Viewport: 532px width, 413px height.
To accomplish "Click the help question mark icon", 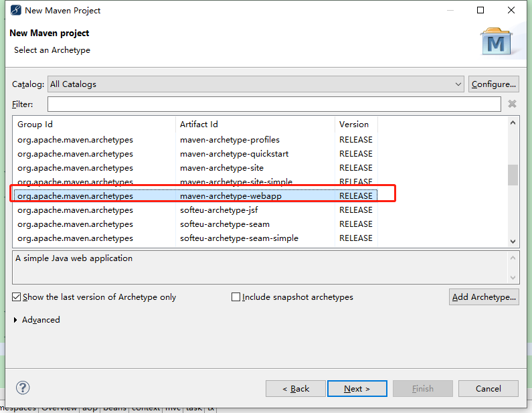I will pos(23,388).
